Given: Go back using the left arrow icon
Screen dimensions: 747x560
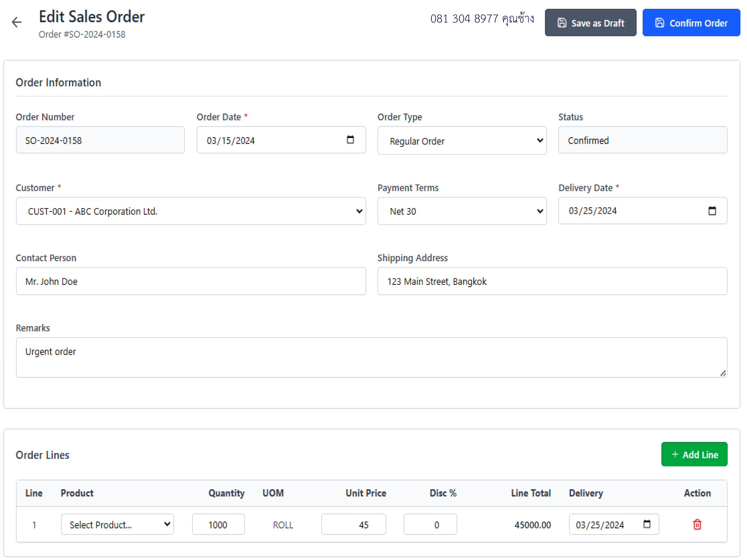Looking at the screenshot, I should click(17, 22).
